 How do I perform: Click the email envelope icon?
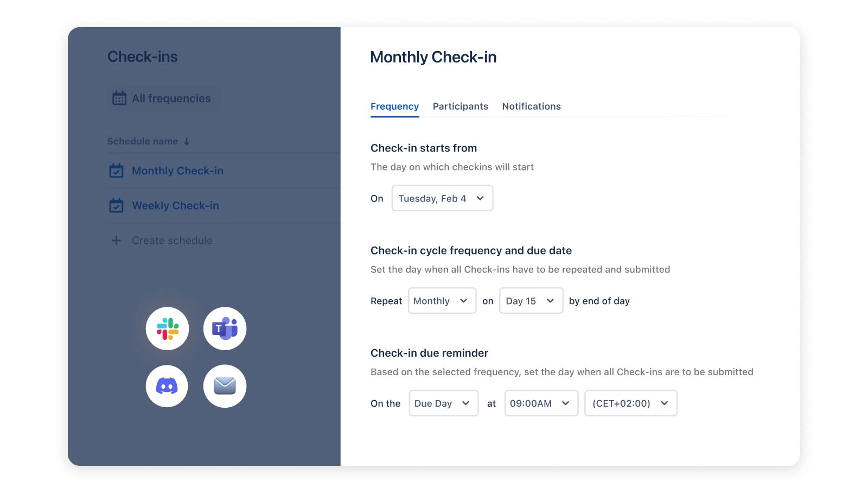pos(225,386)
